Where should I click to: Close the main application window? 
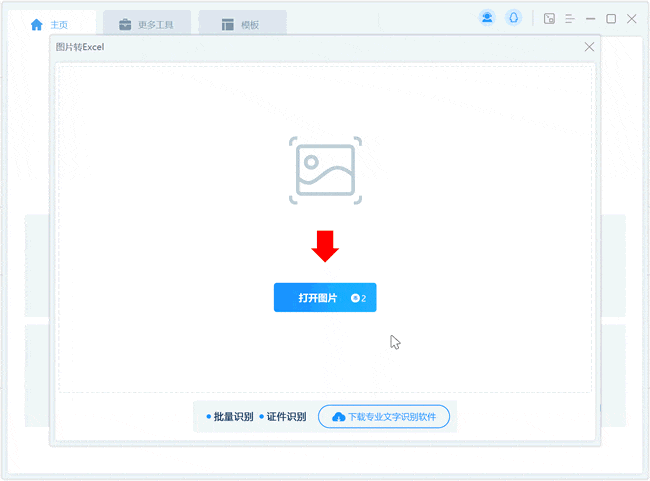pos(632,18)
